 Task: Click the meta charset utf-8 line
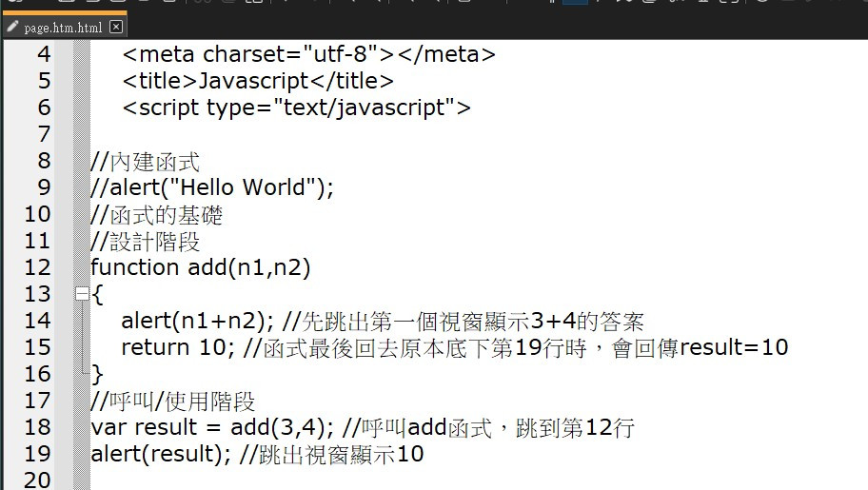click(309, 54)
